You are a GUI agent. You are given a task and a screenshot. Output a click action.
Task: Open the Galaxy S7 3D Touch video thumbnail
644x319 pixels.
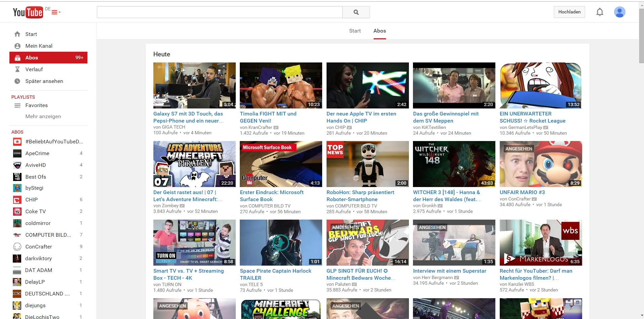[194, 85]
